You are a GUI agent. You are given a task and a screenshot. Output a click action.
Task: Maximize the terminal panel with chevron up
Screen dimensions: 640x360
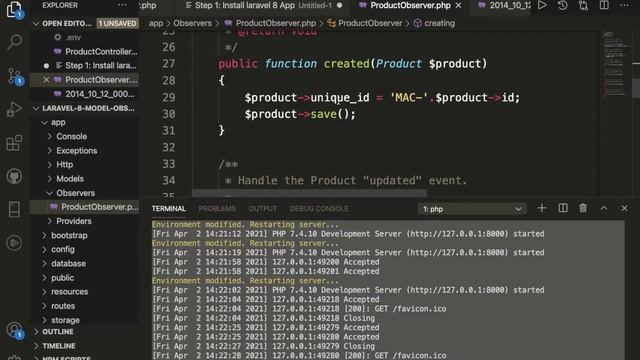604,208
